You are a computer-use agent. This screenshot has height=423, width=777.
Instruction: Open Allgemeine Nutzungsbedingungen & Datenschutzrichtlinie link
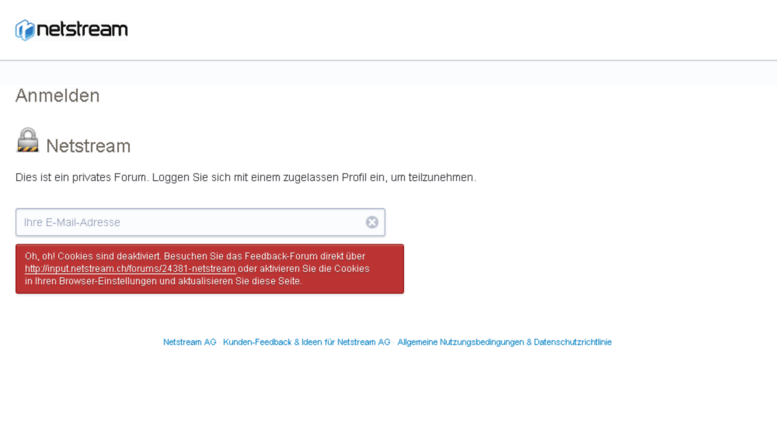(504, 342)
